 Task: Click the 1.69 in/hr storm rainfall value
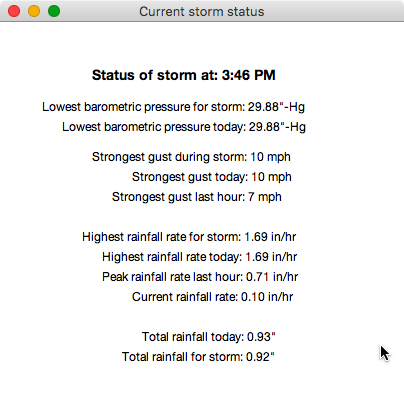(x=270, y=237)
